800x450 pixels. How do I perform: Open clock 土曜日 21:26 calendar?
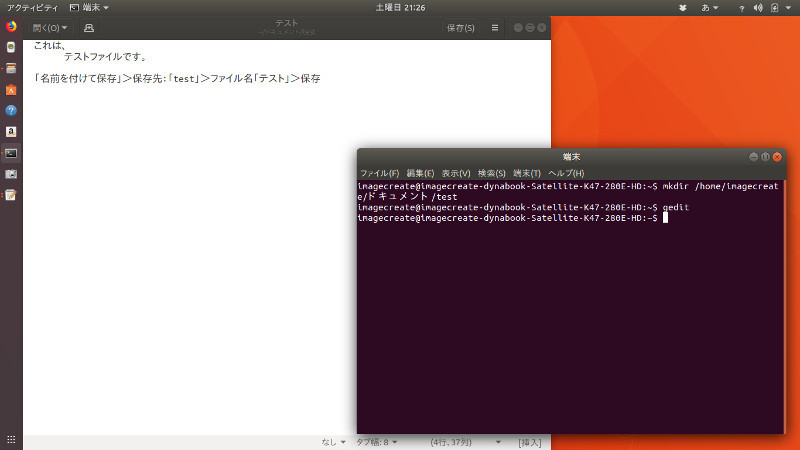coord(401,8)
